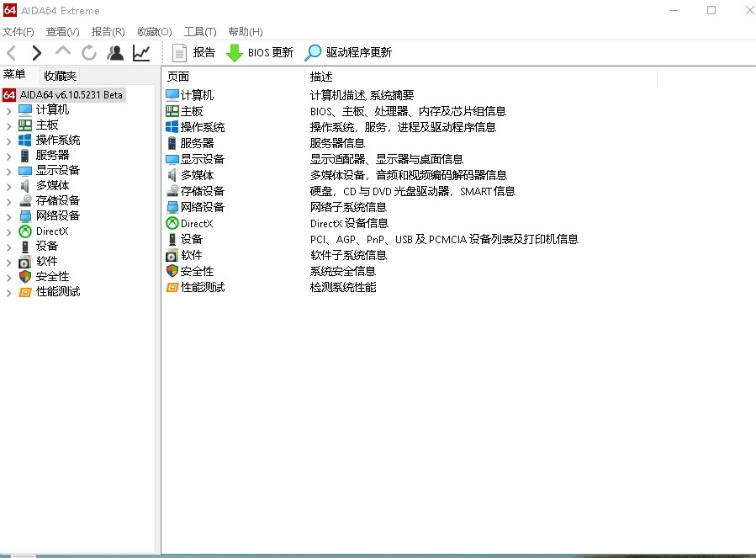Click the green BIOS 更新 arrow icon
756x558 pixels.
pos(235,53)
